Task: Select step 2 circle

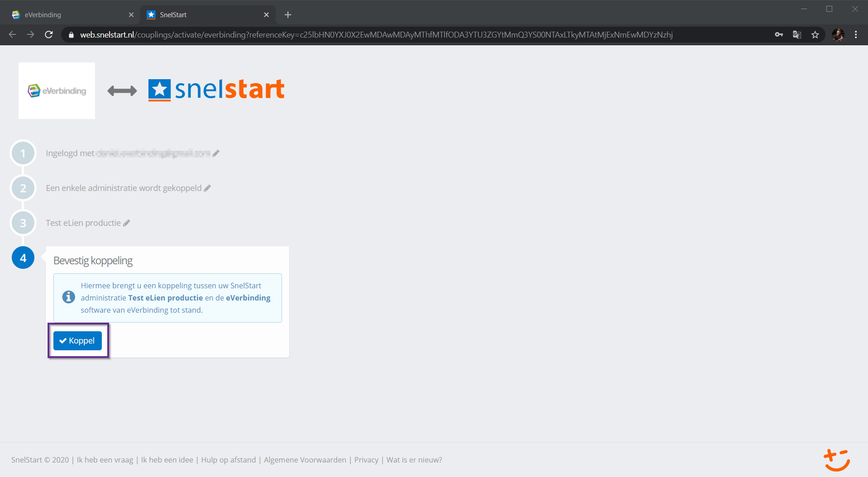Action: pyautogui.click(x=23, y=188)
